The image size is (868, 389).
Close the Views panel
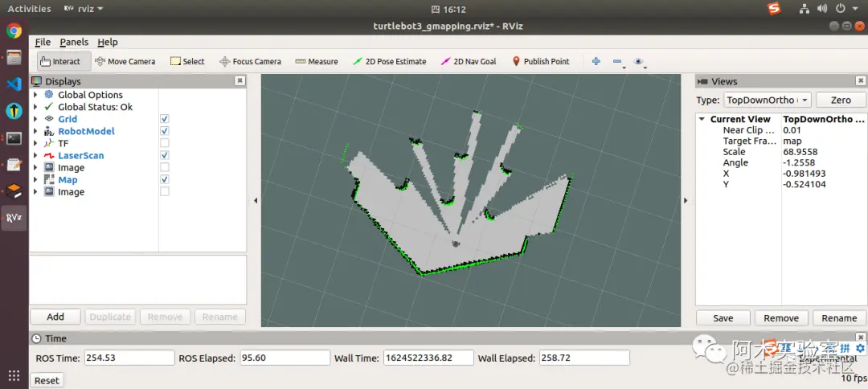pyautogui.click(x=861, y=81)
